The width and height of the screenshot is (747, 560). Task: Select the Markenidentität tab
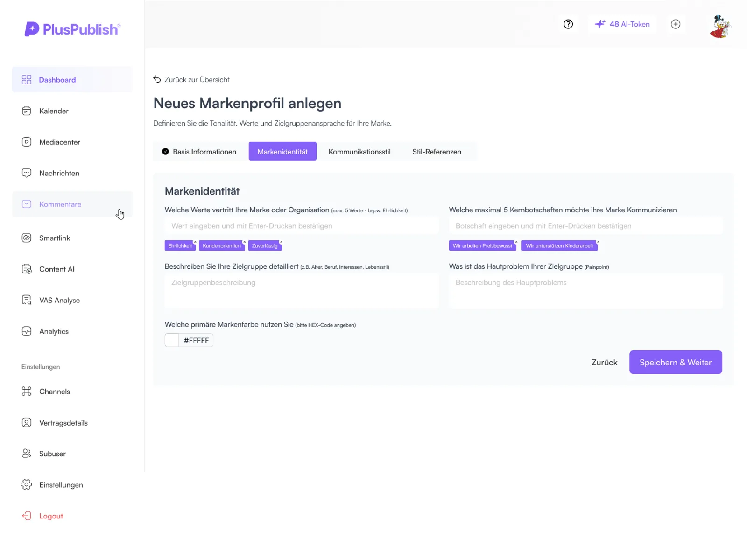point(282,152)
